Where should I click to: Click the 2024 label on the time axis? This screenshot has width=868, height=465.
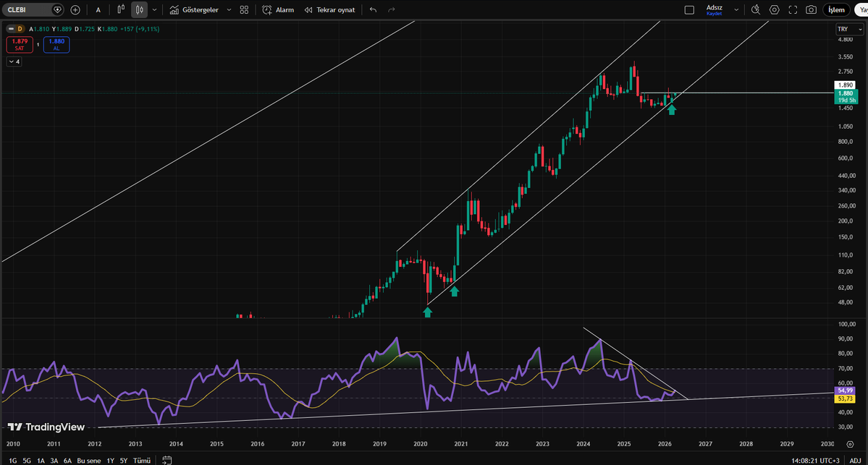583,444
